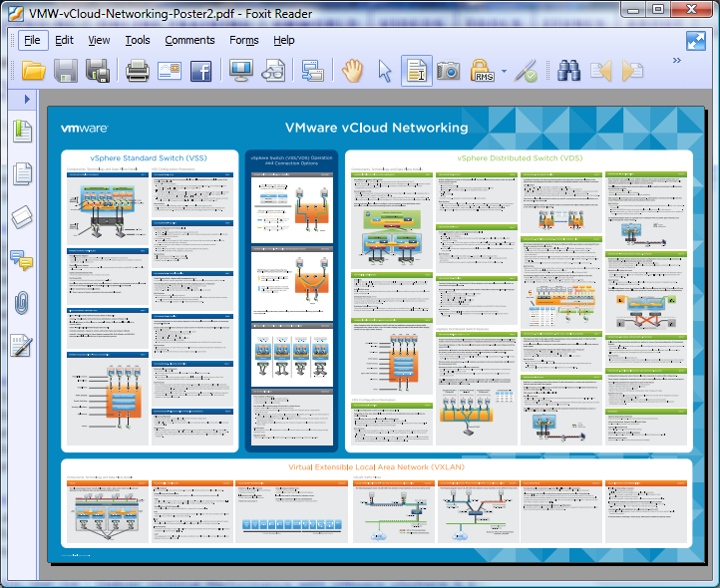Click the Virtual Extensible Local Area Network heading
The width and height of the screenshot is (720, 588).
tap(377, 466)
